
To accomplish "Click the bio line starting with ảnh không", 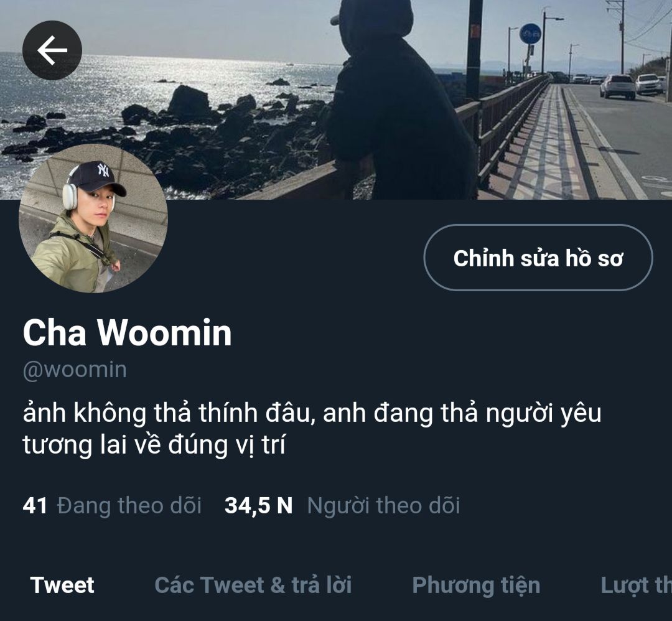I will (312, 414).
